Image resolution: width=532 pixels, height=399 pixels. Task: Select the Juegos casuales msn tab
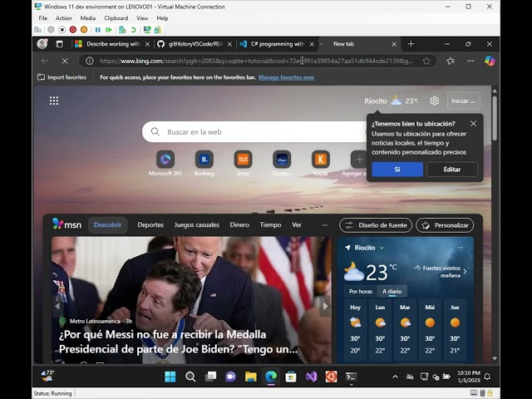(x=197, y=225)
